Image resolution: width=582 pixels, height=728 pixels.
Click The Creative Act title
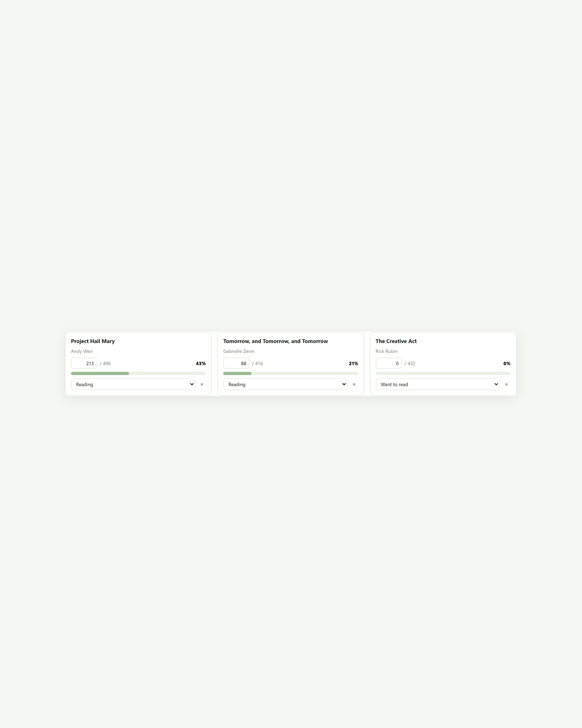tap(396, 341)
